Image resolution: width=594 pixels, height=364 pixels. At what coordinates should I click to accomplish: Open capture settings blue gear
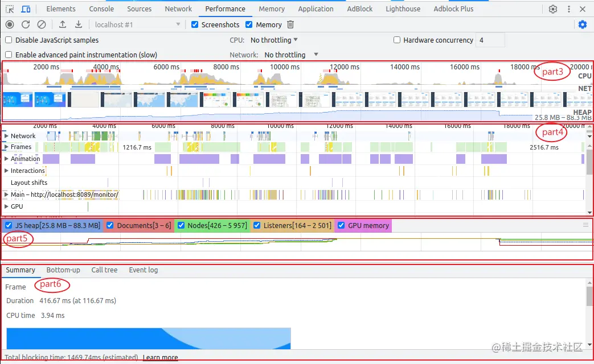pyautogui.click(x=583, y=24)
